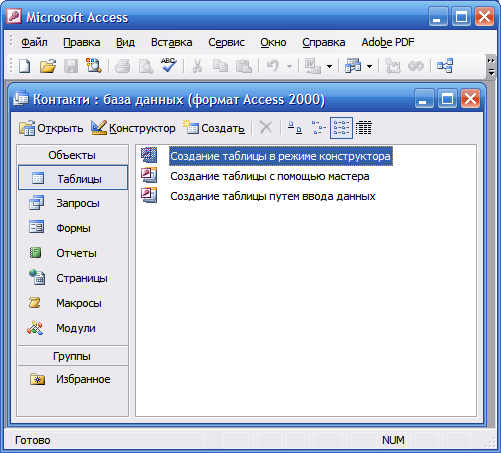Click the Paste clipboard icon
Image resolution: width=501 pixels, height=453 pixels.
(244, 66)
